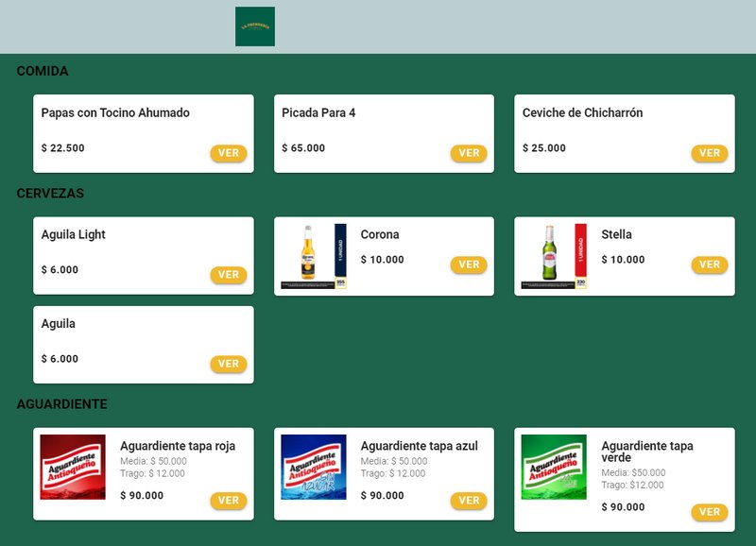The height and width of the screenshot is (546, 756).
Task: Open VER for Aguardiente tapa roja
Action: coord(229,501)
